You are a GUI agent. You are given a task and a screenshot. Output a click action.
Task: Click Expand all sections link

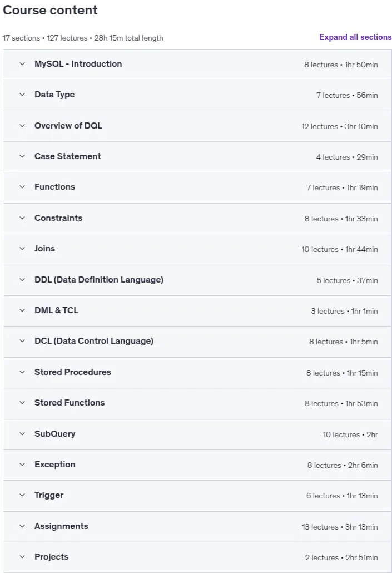(x=355, y=37)
